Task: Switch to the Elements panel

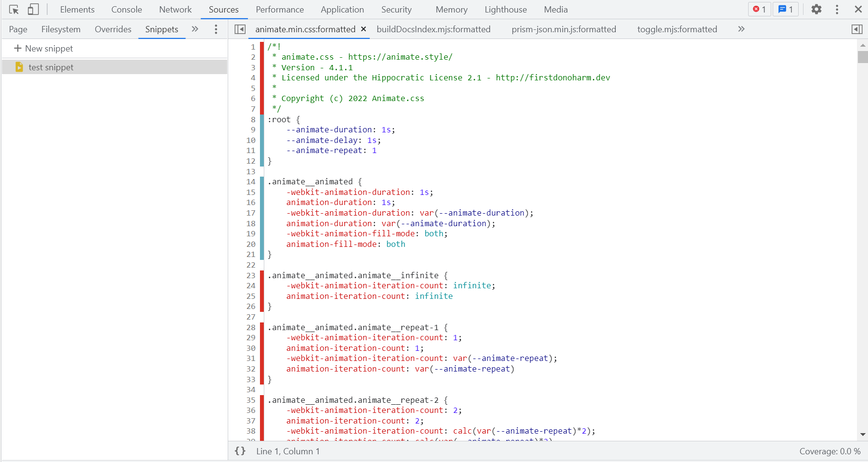Action: pyautogui.click(x=78, y=10)
